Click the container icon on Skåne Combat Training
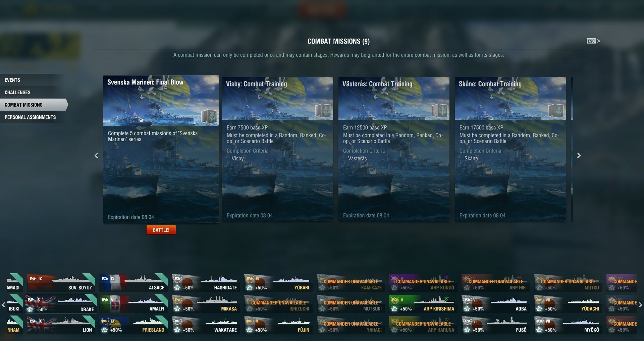The image size is (644, 341). pos(556,110)
